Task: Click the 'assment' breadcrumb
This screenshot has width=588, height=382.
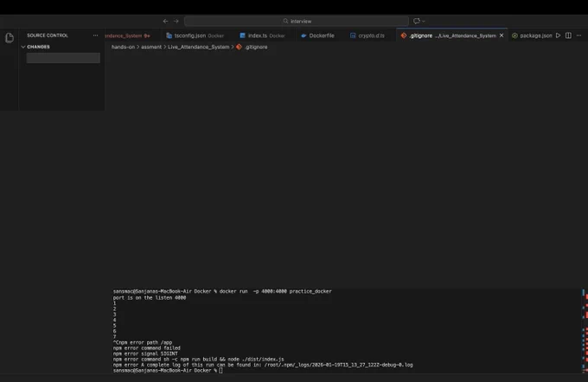Action: [x=151, y=47]
